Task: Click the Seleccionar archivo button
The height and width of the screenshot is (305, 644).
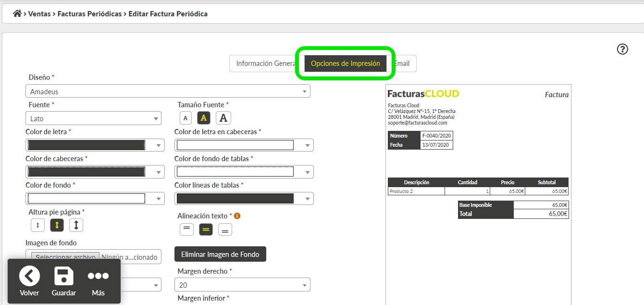Action: tap(65, 257)
